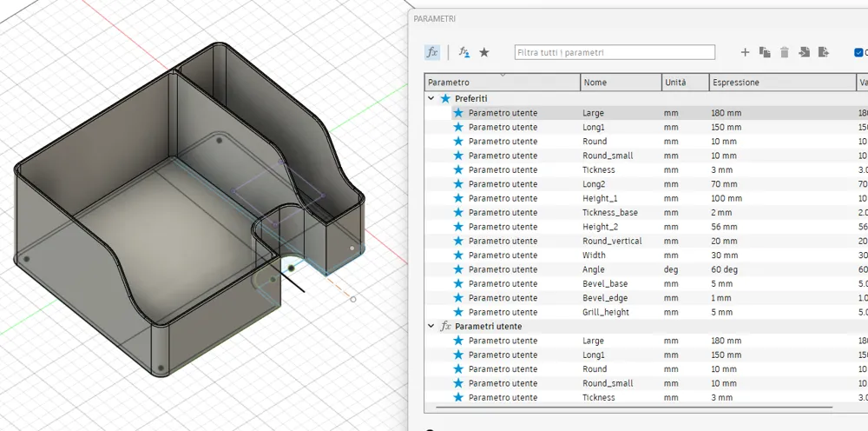
Task: Select the '70 mm' expression of Long2
Action: (x=724, y=184)
